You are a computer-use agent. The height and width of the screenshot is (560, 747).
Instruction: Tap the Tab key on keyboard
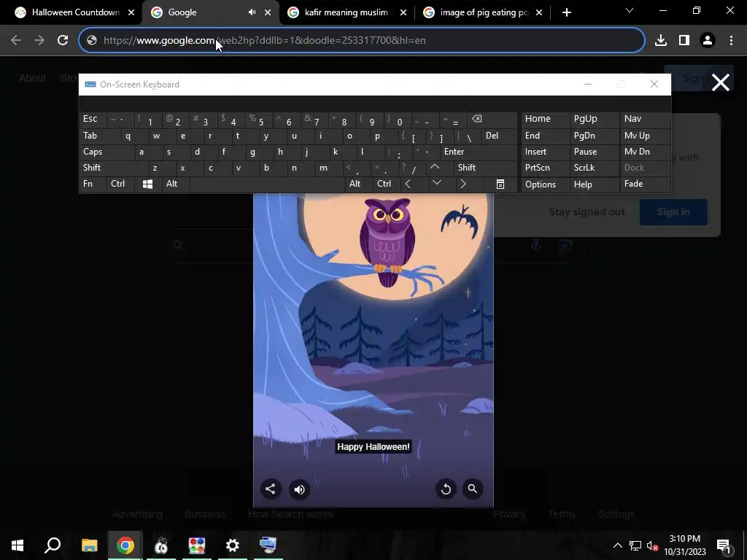click(99, 136)
